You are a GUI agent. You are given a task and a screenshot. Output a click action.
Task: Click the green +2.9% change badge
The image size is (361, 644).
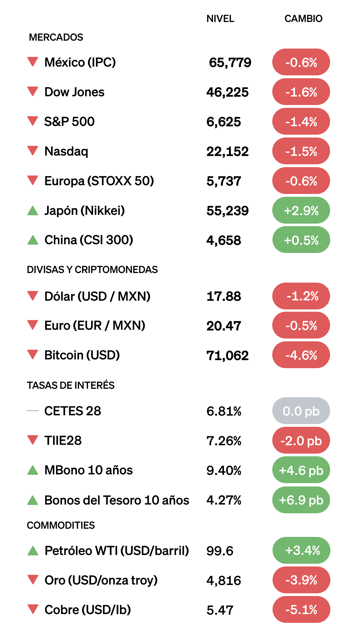[301, 211]
